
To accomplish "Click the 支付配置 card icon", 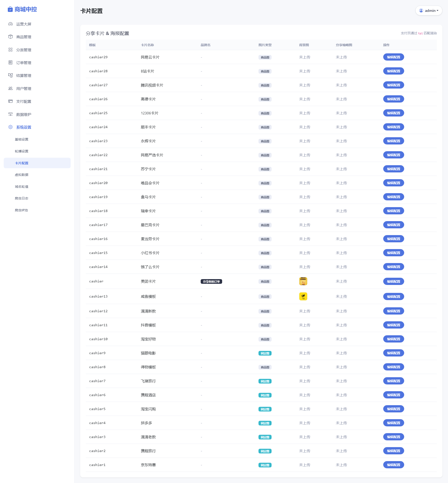I will point(10,101).
